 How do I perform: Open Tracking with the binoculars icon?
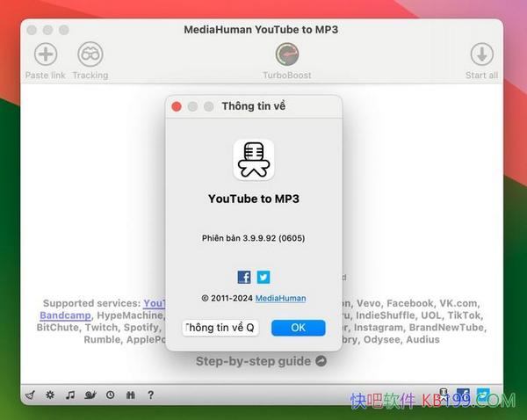pyautogui.click(x=90, y=54)
